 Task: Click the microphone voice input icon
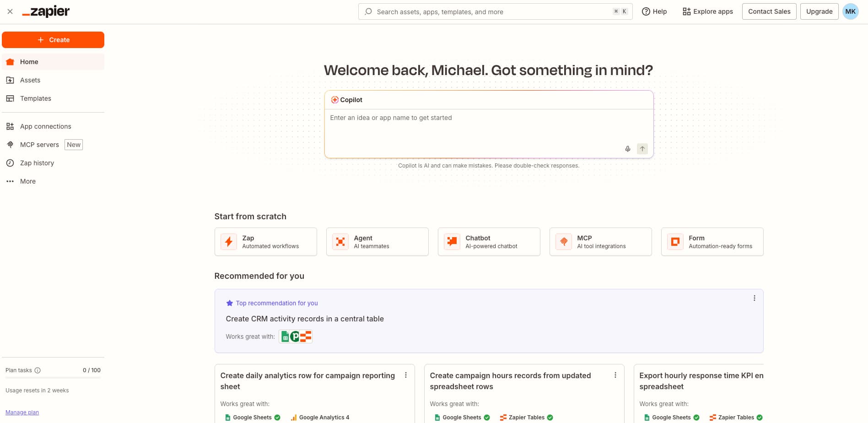click(628, 149)
